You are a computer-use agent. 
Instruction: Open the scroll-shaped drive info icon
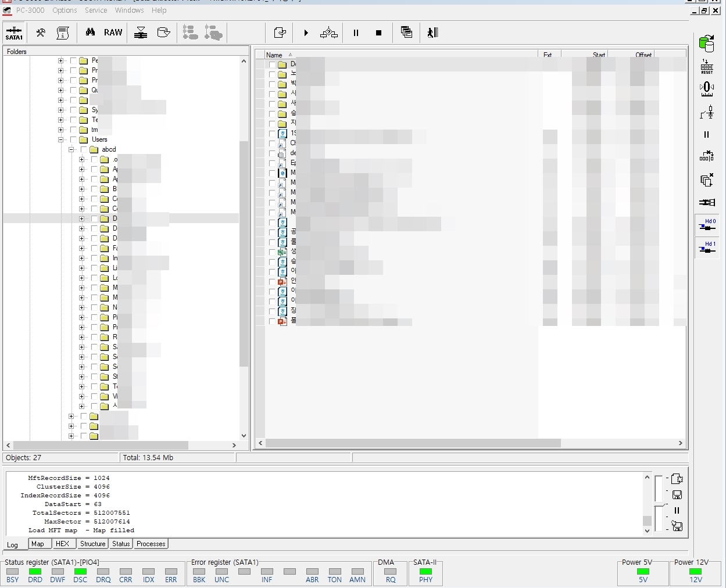point(63,33)
